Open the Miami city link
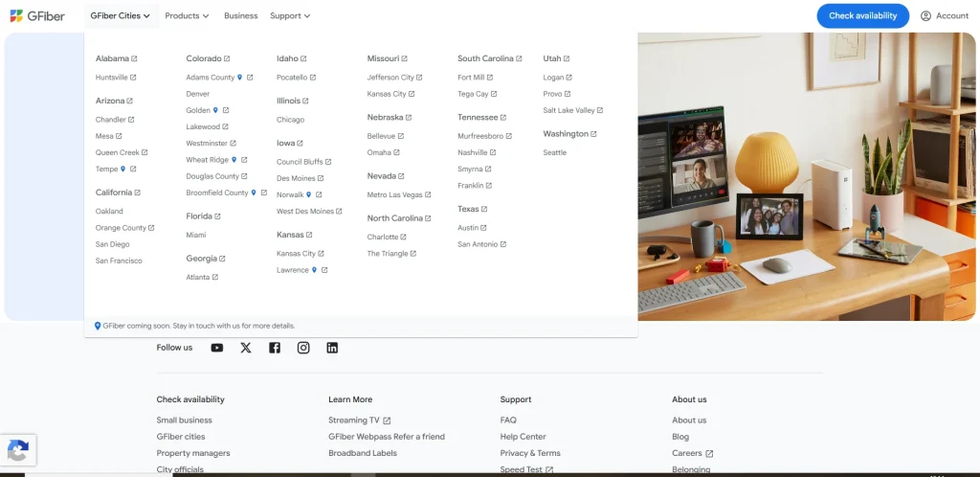 196,235
